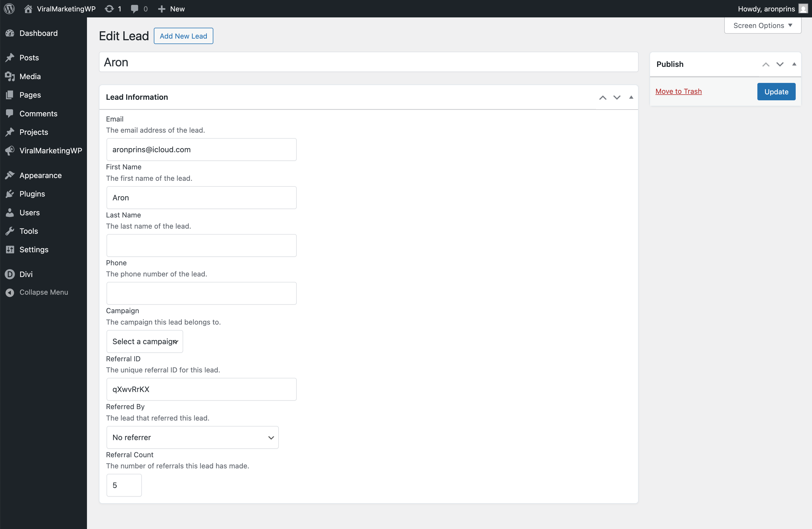Open the updates icon in admin bar
The width and height of the screenshot is (812, 529).
click(109, 8)
